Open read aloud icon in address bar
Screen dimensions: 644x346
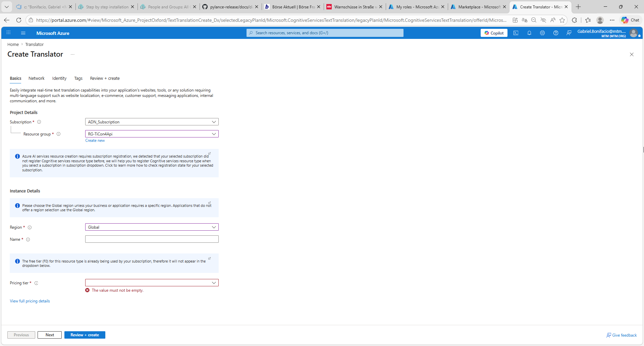click(553, 20)
